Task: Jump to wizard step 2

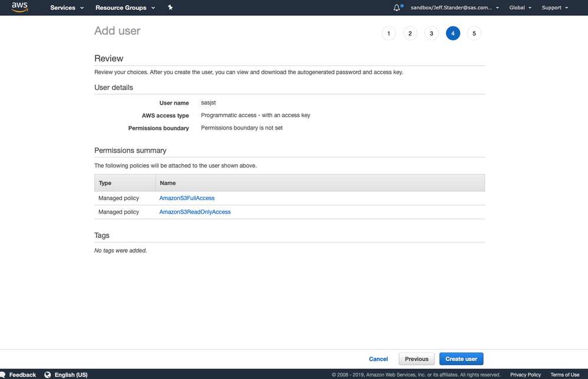Action: pyautogui.click(x=410, y=34)
